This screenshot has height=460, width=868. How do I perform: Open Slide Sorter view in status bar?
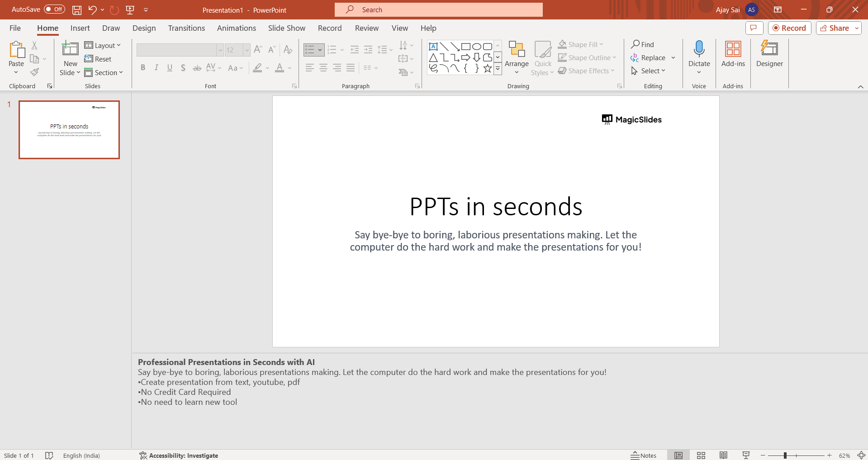click(x=701, y=455)
